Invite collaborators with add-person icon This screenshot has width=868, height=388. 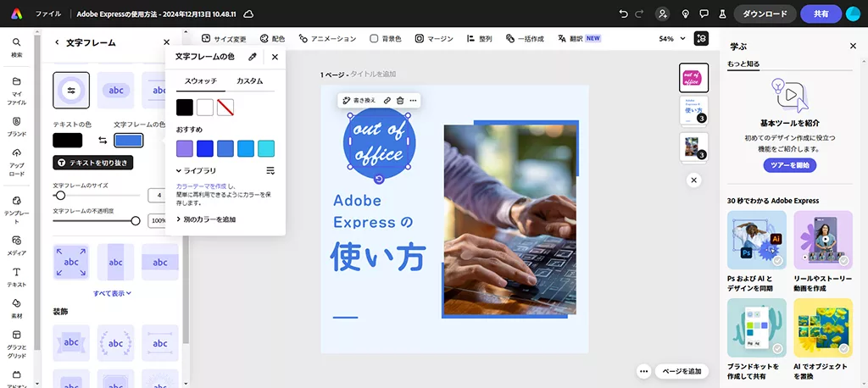(x=662, y=14)
